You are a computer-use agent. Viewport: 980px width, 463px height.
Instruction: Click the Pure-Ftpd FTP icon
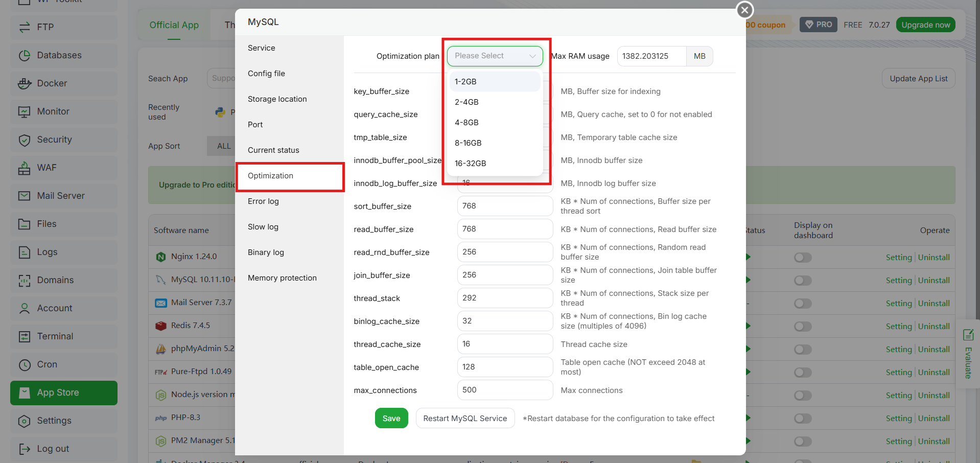[161, 372]
